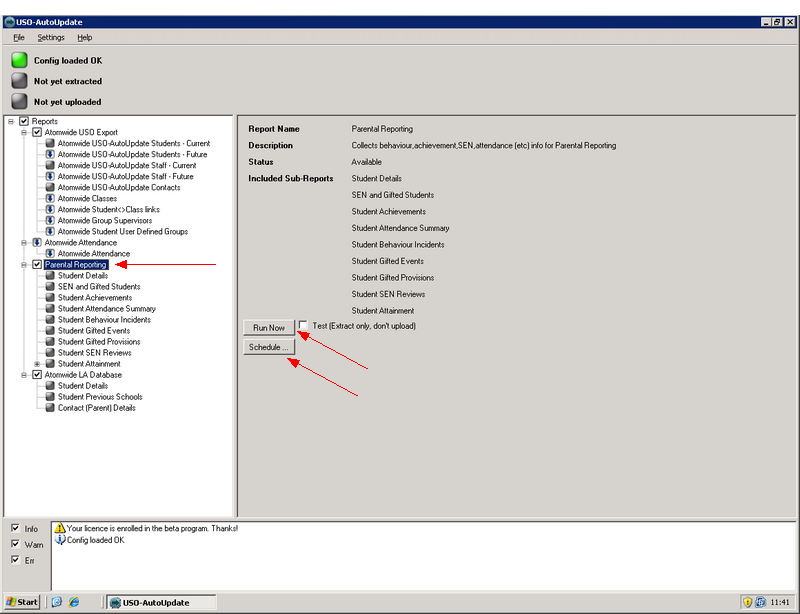Click the Run Now button
800x614 pixels.
point(269,328)
